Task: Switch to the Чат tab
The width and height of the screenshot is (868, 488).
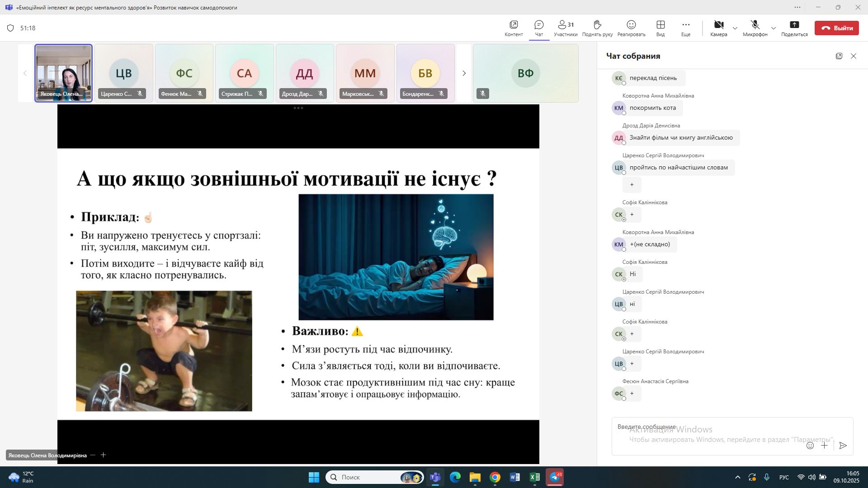Action: coord(539,28)
